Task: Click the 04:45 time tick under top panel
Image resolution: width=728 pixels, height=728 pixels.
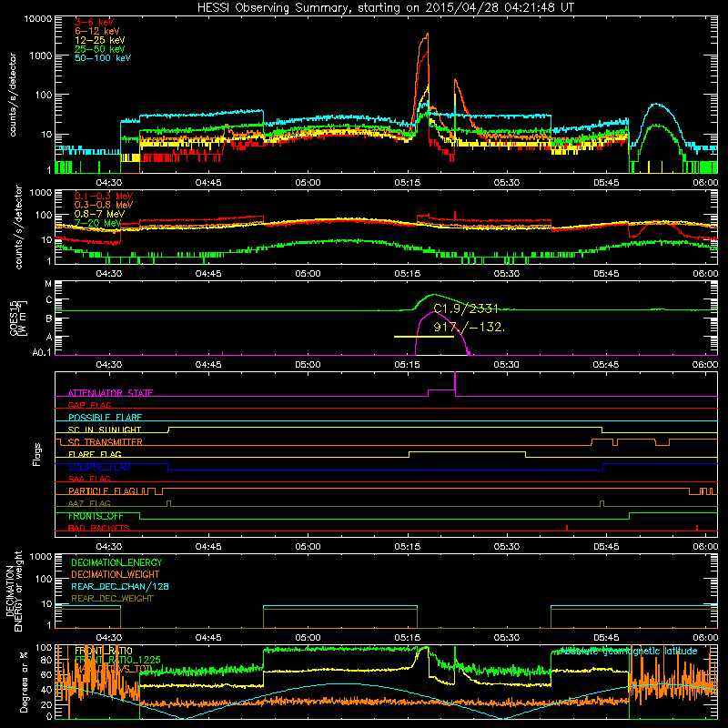Action: [208, 183]
